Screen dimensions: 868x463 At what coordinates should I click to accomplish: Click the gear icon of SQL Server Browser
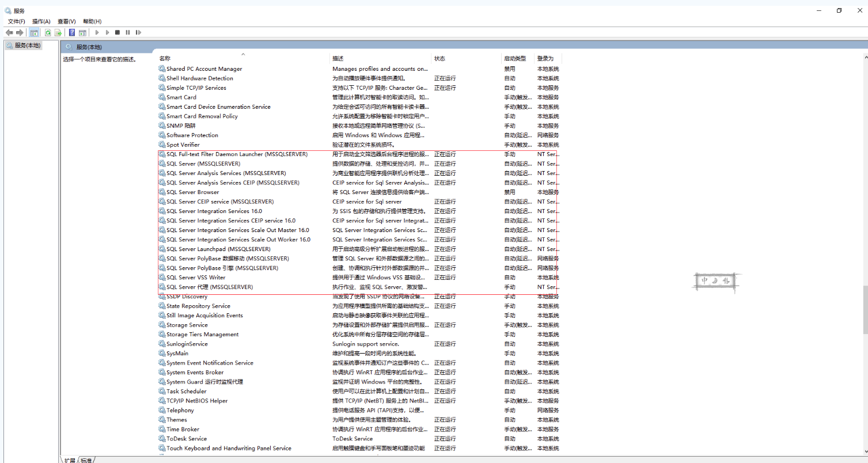[162, 192]
